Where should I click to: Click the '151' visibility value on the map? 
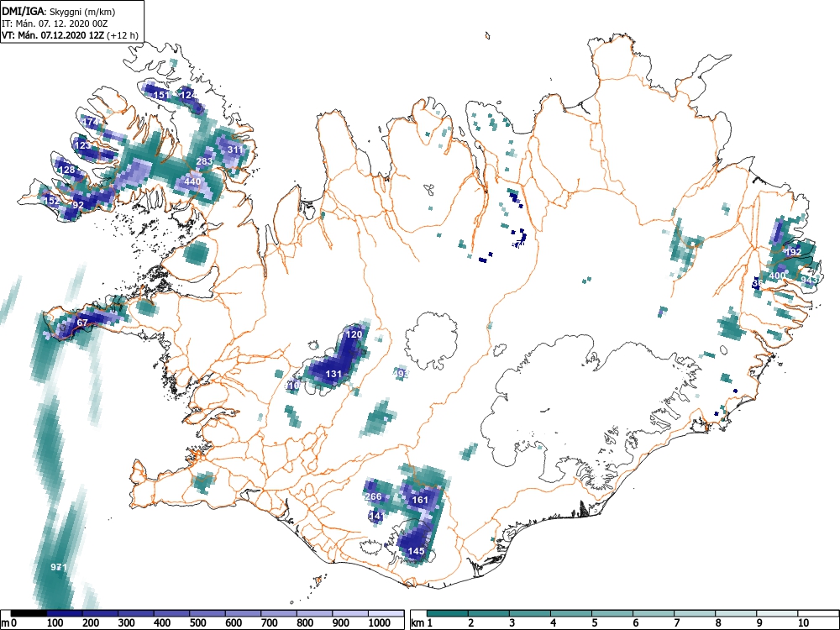tap(161, 95)
